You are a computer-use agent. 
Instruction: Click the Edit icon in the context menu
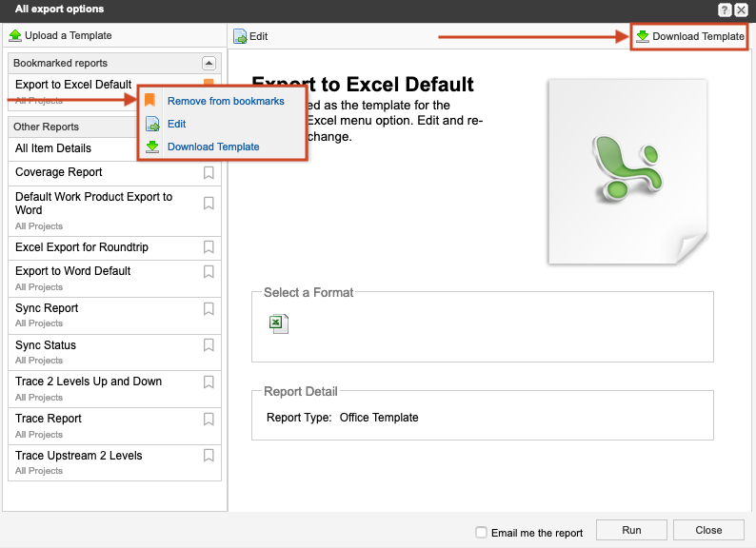(152, 124)
